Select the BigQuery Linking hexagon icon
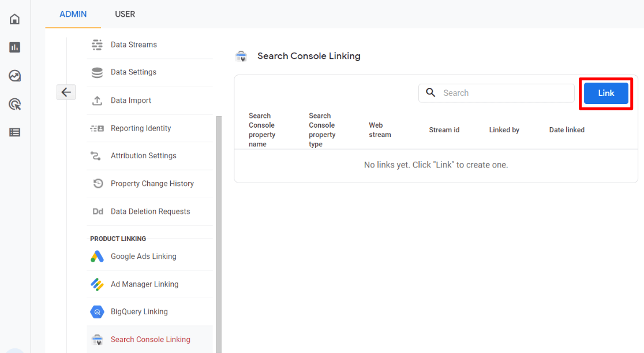Viewport: 644px width, 353px height. click(96, 311)
